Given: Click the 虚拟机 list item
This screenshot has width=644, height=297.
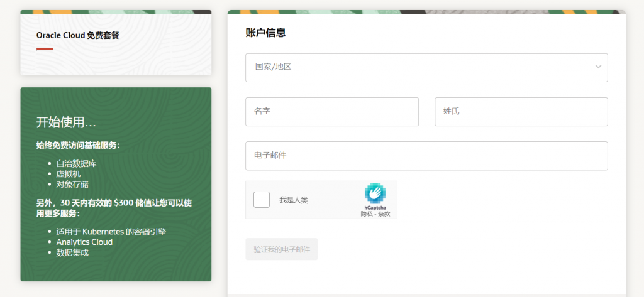Looking at the screenshot, I should [69, 174].
